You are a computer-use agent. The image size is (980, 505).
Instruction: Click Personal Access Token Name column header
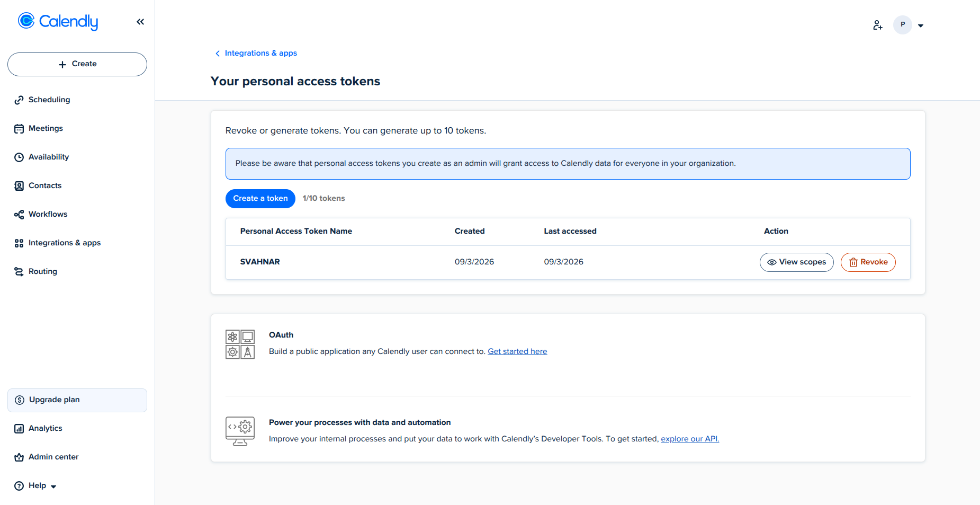pyautogui.click(x=296, y=231)
